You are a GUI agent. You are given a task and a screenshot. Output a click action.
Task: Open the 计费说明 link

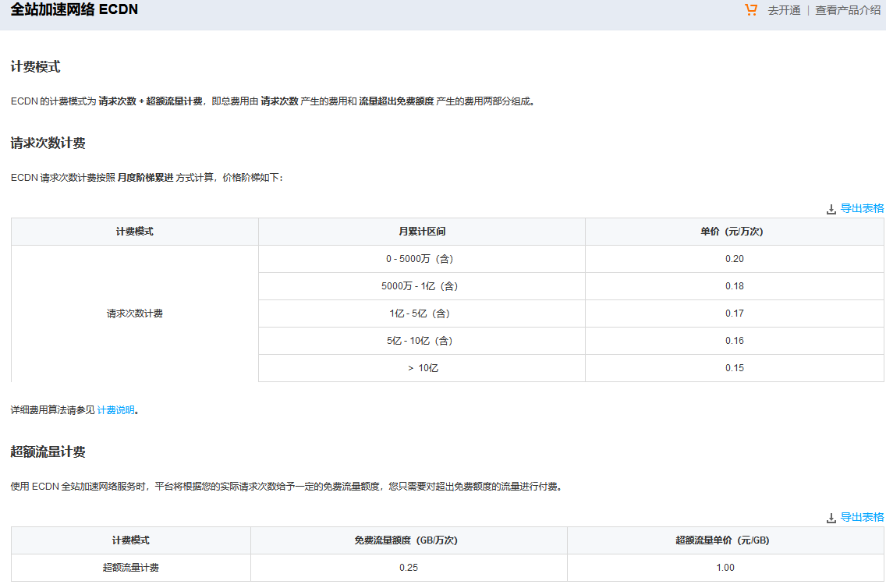116,410
